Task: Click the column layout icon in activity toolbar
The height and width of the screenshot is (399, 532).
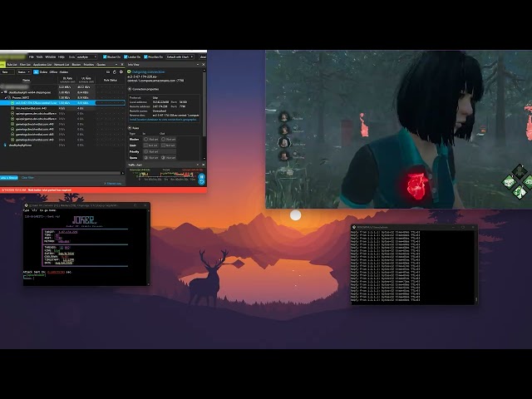Action: click(108, 72)
